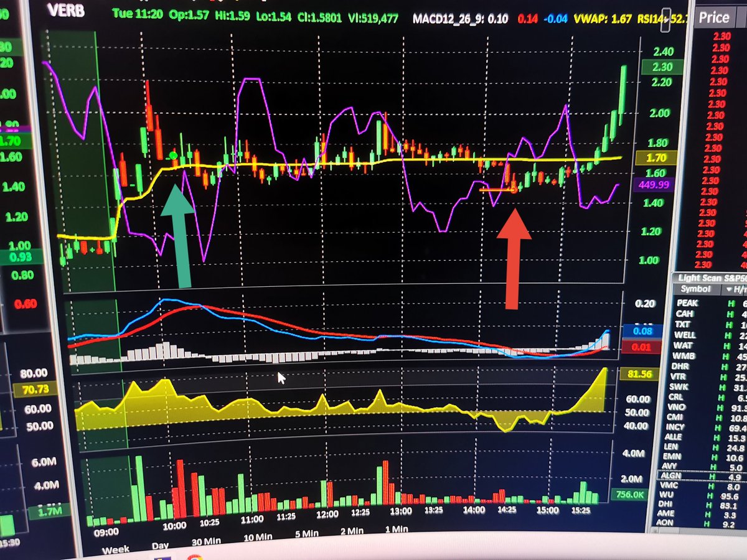Select WAT in the scan list
747x560 pixels.
[684, 346]
